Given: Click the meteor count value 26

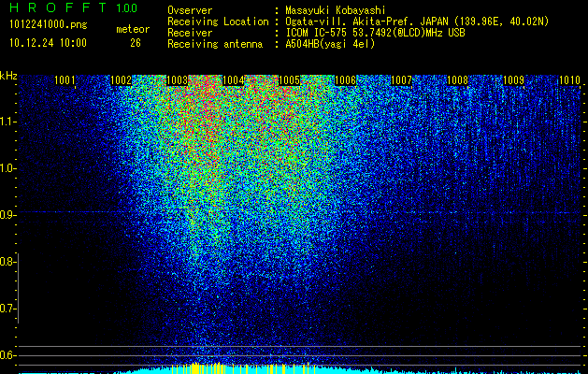Looking at the screenshot, I should pos(136,43).
